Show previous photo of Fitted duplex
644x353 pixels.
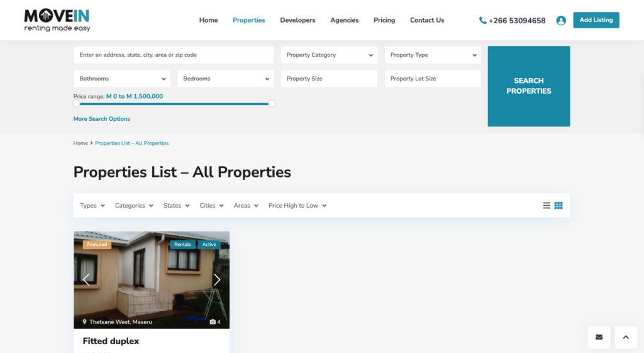click(x=86, y=280)
